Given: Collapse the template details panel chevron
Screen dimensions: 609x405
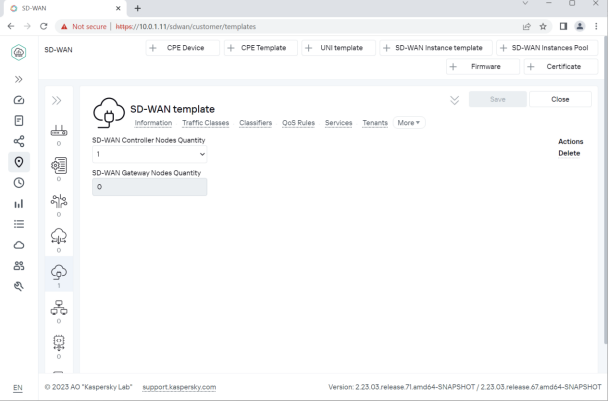Looking at the screenshot, I should 454,100.
